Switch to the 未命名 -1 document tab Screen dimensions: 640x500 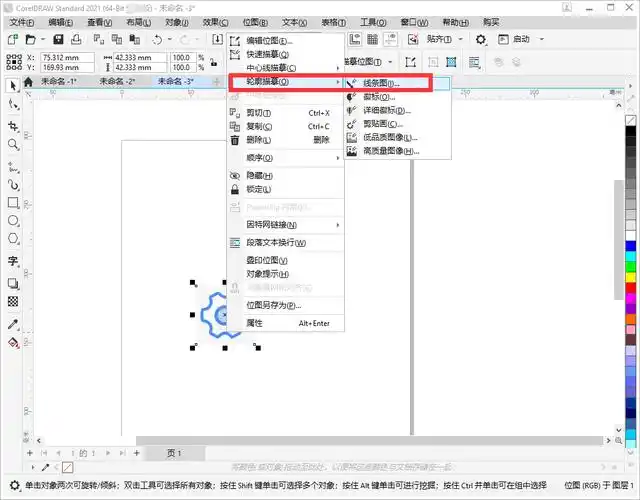click(59, 81)
